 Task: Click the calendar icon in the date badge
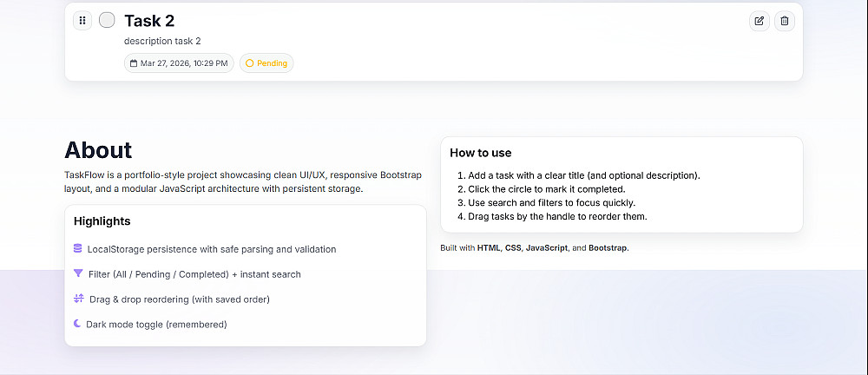(x=134, y=63)
